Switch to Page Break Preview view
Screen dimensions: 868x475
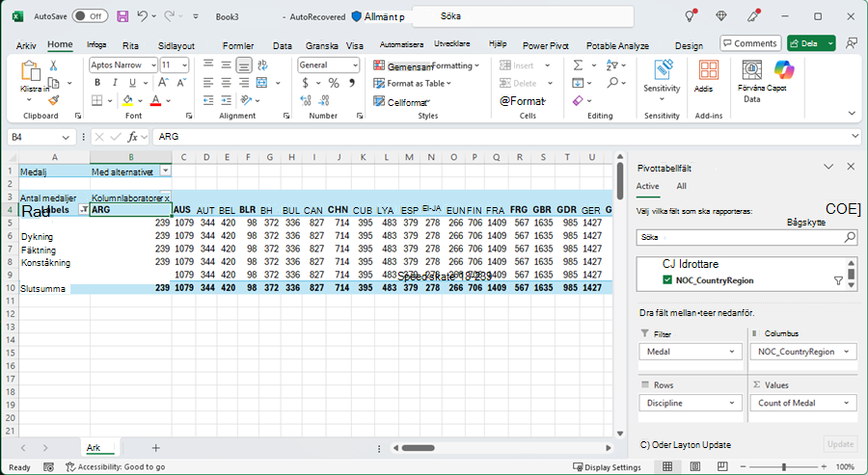pos(721,466)
